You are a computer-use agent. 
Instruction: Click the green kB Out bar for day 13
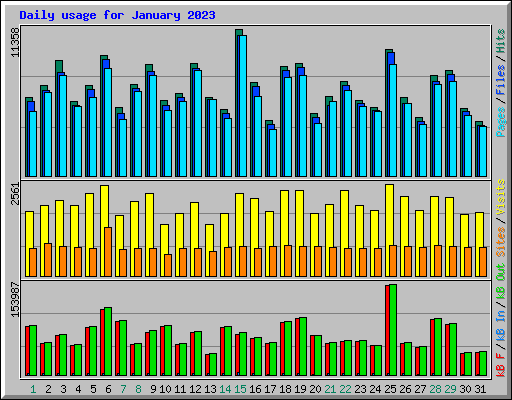(x=213, y=364)
